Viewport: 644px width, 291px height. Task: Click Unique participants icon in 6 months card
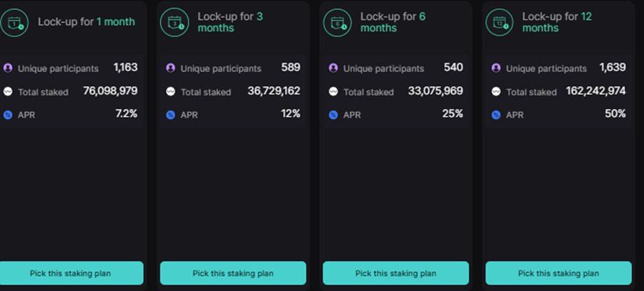tap(332, 69)
